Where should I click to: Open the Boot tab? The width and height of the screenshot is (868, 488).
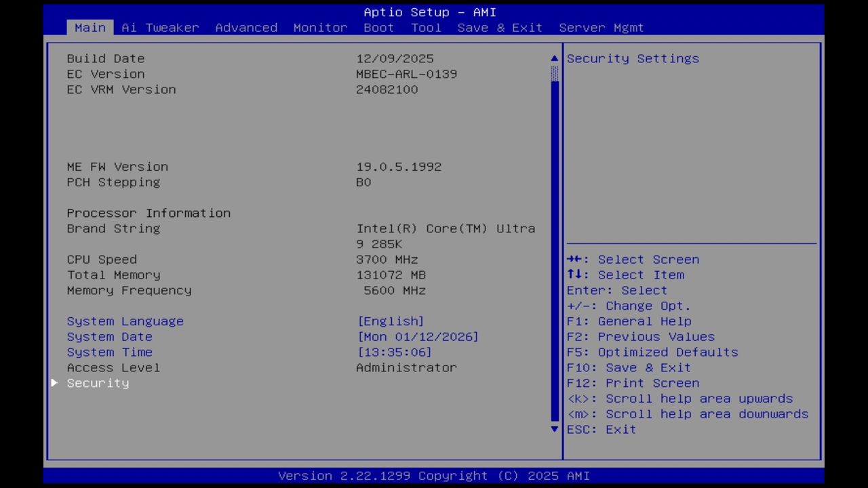[x=378, y=27]
